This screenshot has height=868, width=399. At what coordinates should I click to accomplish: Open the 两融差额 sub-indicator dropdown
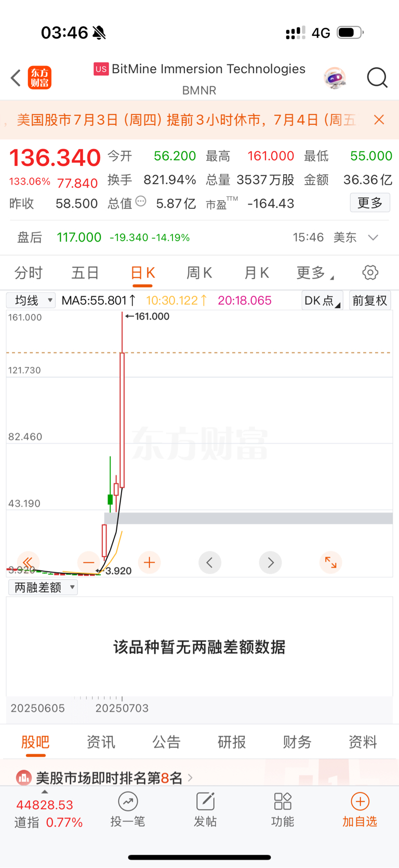pos(43,587)
